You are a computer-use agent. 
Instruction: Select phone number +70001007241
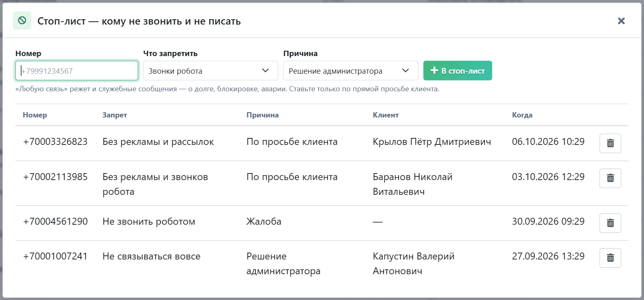[55, 256]
